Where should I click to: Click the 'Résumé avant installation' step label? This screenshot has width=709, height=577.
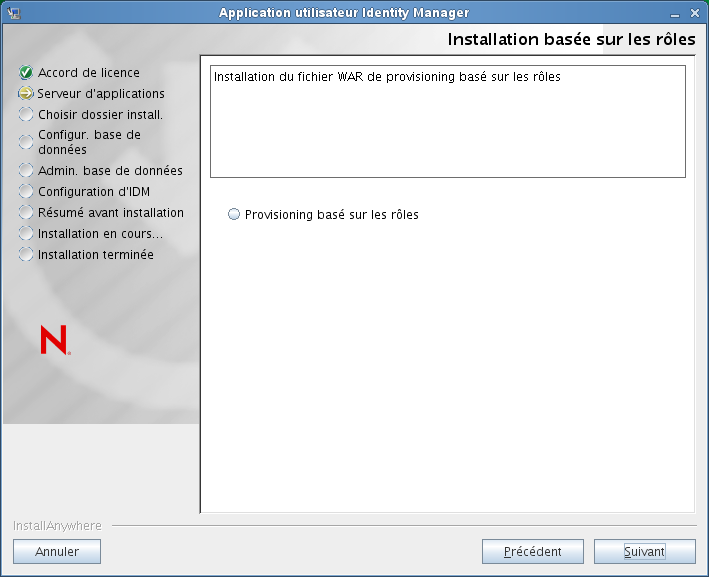(111, 213)
